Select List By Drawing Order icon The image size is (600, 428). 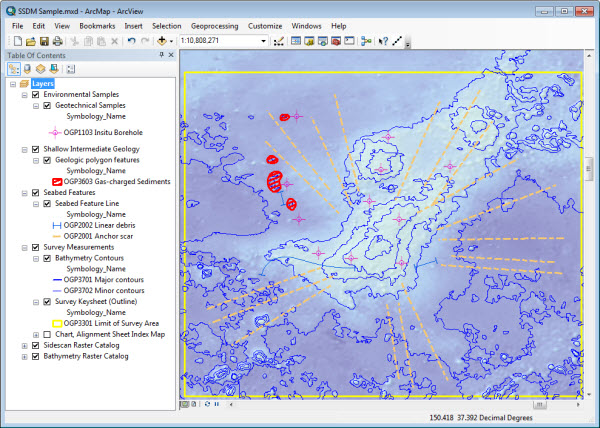[x=13, y=69]
